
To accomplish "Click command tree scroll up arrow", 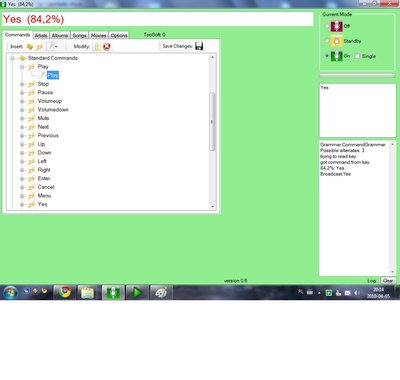I will [x=212, y=57].
